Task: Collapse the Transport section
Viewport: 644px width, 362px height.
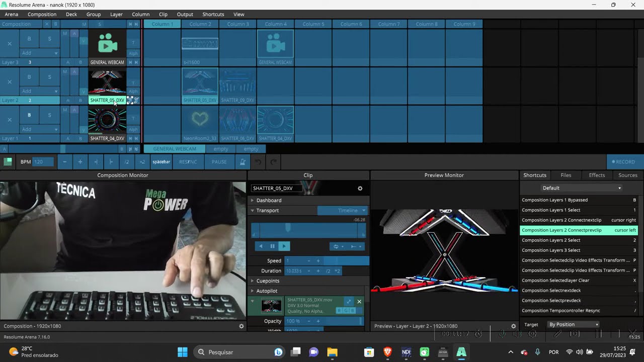Action: pos(253,211)
